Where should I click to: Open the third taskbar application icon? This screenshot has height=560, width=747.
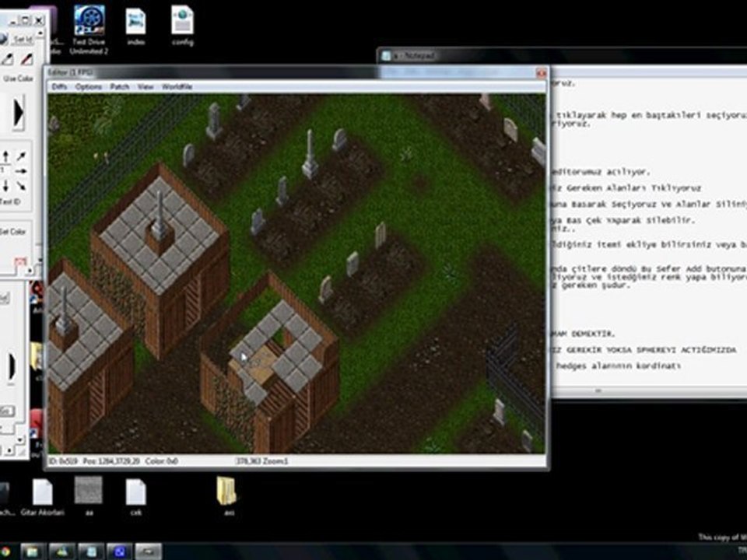pos(62,552)
